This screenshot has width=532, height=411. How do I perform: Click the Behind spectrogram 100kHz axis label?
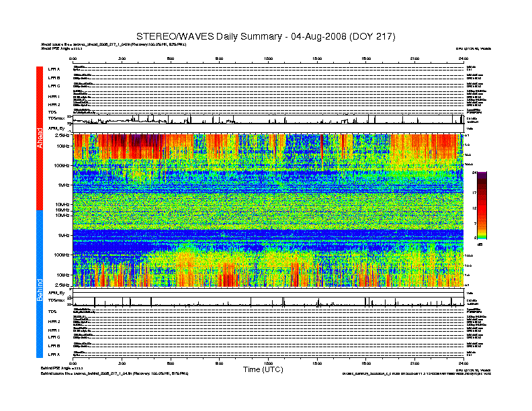62,255
